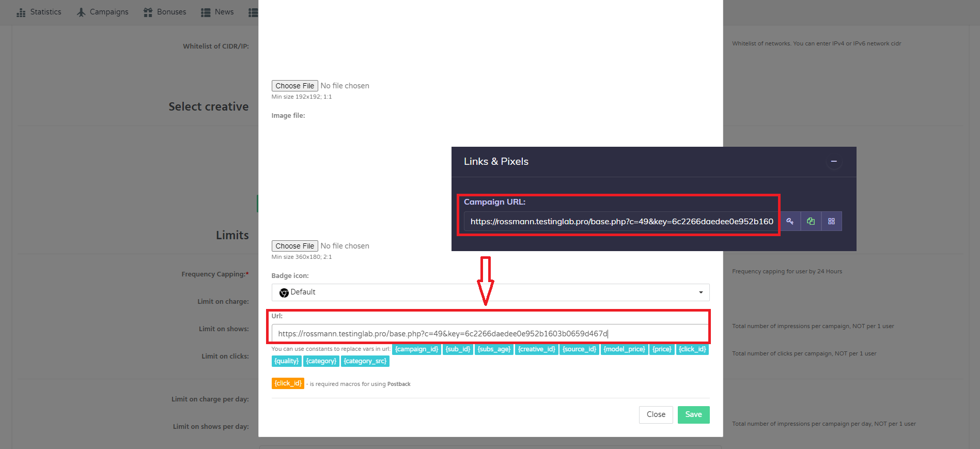Screen dimensions: 980x449
Task: Open the Badge icon dropdown arrow
Action: click(x=701, y=292)
